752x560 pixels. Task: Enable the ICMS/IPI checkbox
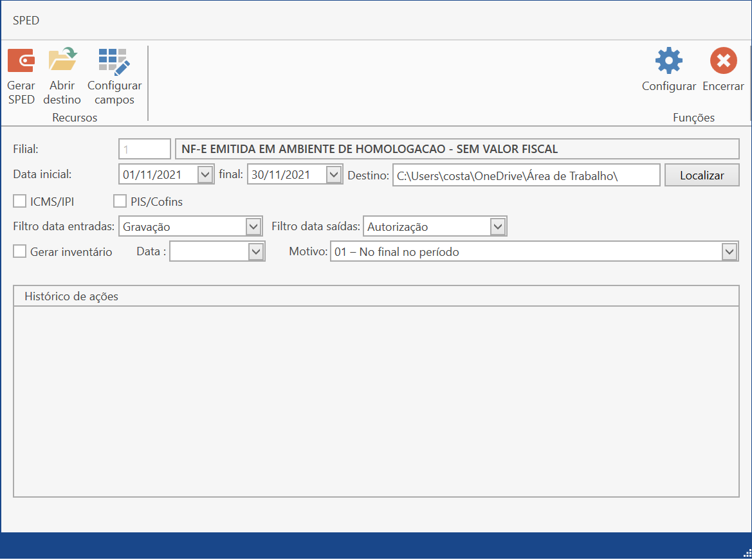[20, 202]
